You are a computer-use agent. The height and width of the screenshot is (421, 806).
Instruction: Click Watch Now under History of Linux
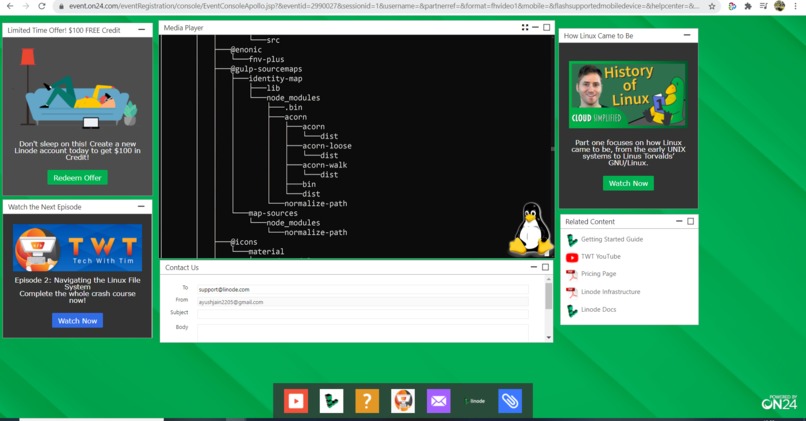[628, 183]
